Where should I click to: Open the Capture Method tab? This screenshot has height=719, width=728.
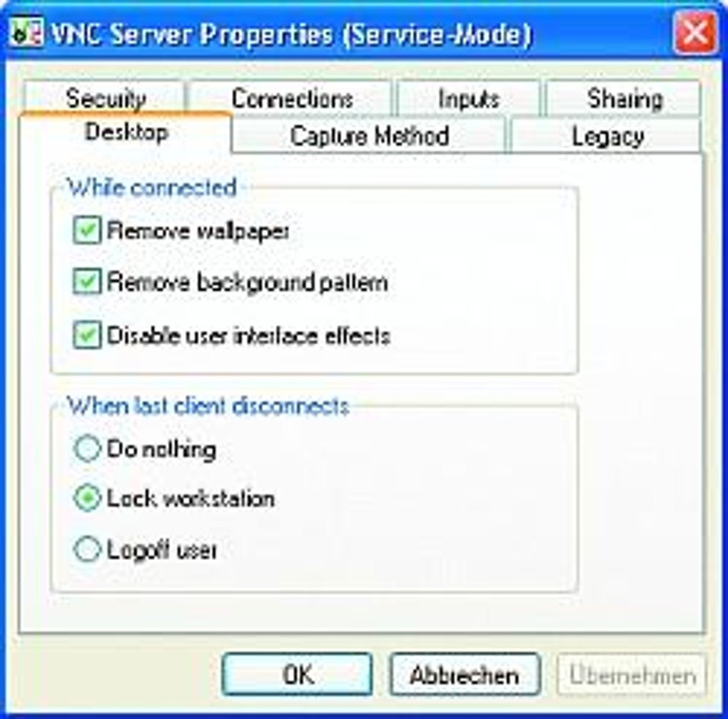(x=369, y=136)
